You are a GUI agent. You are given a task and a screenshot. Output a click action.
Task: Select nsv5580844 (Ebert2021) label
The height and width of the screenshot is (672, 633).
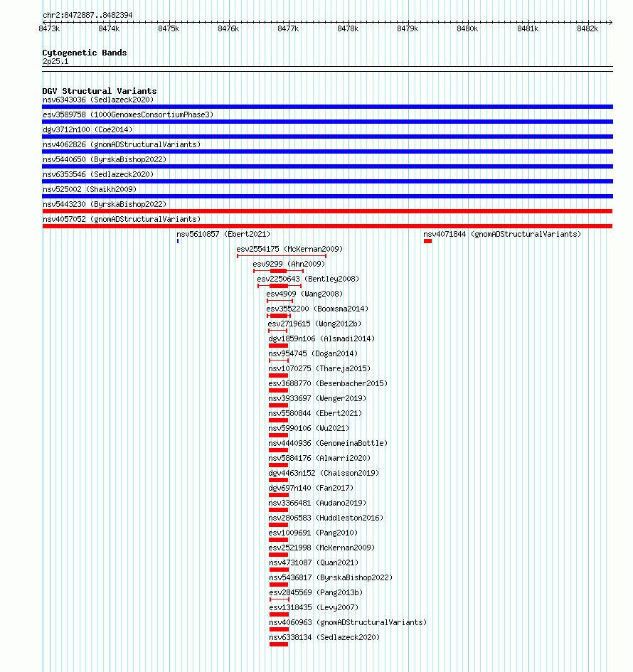(x=315, y=414)
